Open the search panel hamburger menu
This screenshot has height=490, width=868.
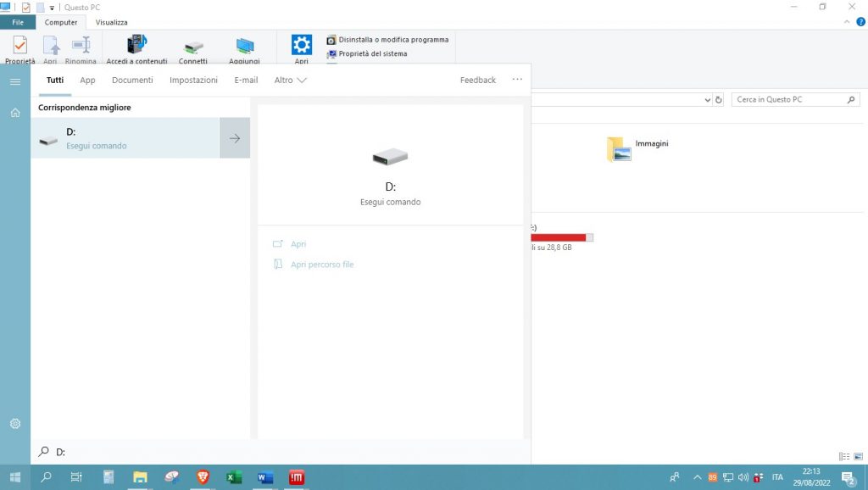point(15,81)
